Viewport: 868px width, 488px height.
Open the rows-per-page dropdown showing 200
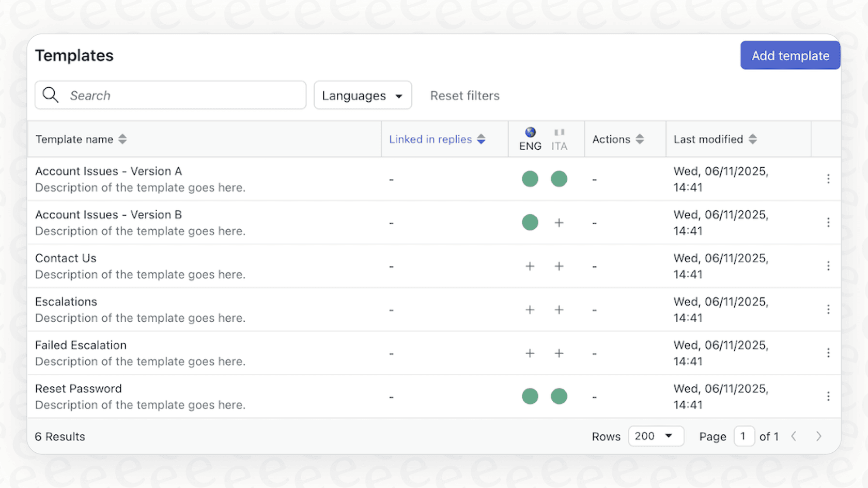(x=656, y=436)
